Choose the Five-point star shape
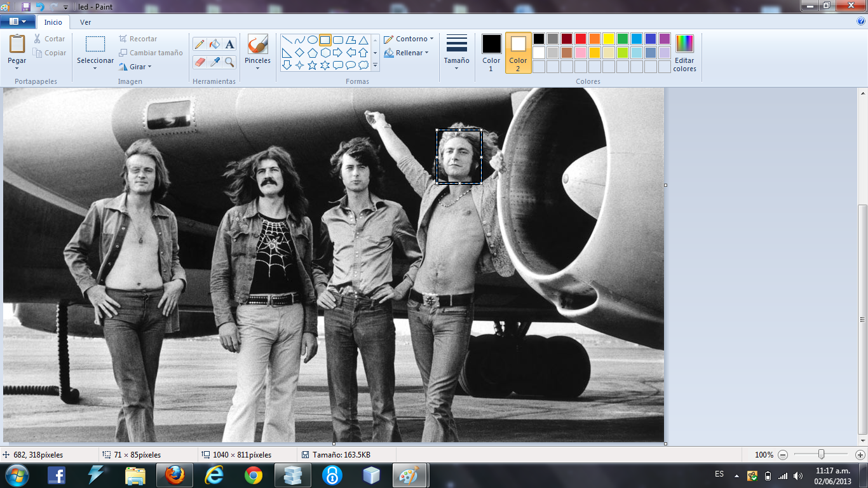Viewport: 868px width, 488px height. (312, 65)
